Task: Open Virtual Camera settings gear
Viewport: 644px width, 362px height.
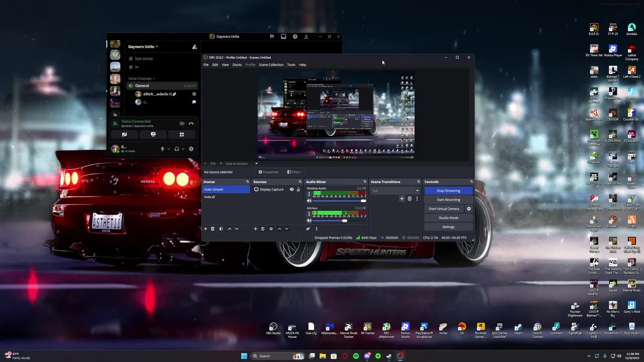Action: coord(468,209)
